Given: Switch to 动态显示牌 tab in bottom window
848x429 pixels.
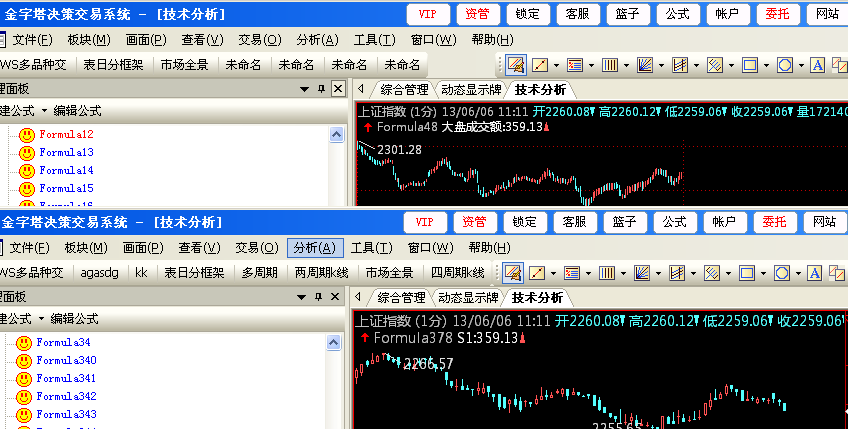Looking at the screenshot, I should (x=468, y=298).
